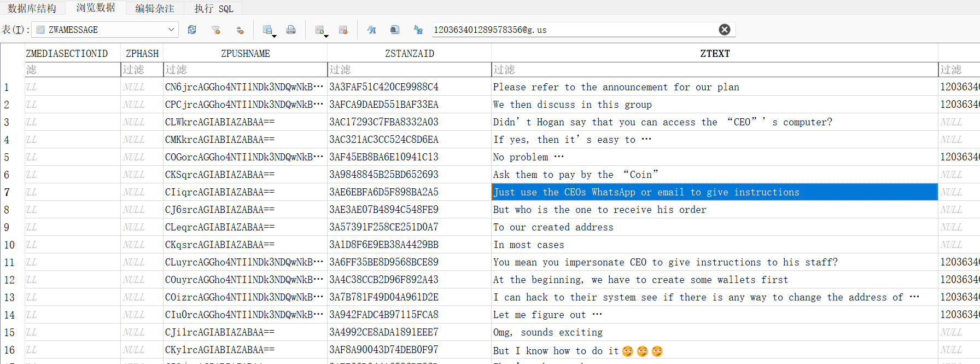Switch to the 执行 SQL tab
This screenshot has width=980, height=364.
pos(214,8)
